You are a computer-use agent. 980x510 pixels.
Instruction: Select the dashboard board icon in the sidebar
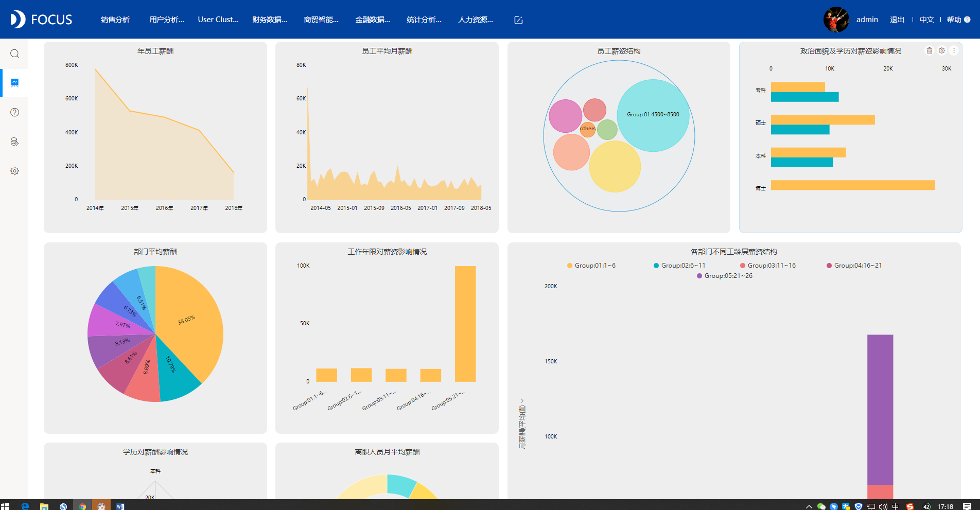(x=14, y=83)
